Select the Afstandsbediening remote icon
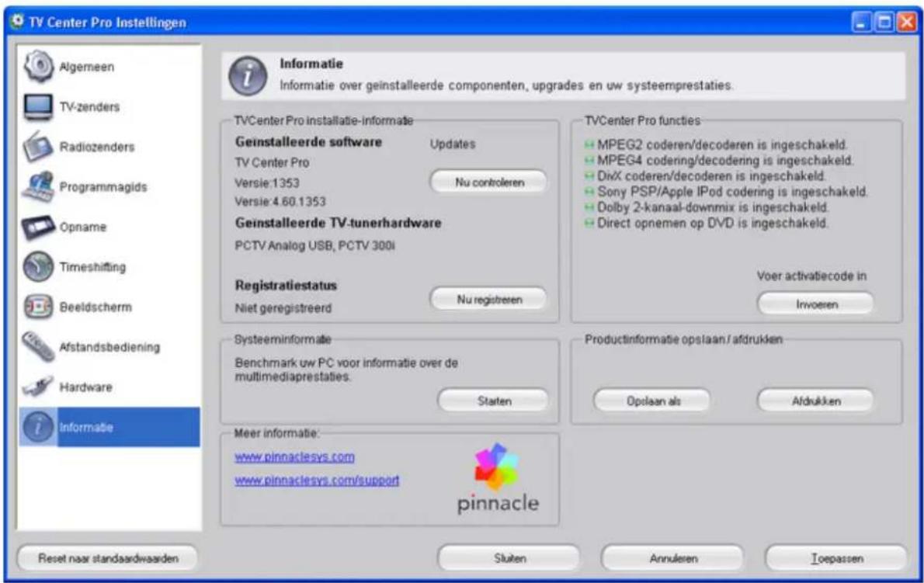This screenshot has width=924, height=583. point(38,347)
